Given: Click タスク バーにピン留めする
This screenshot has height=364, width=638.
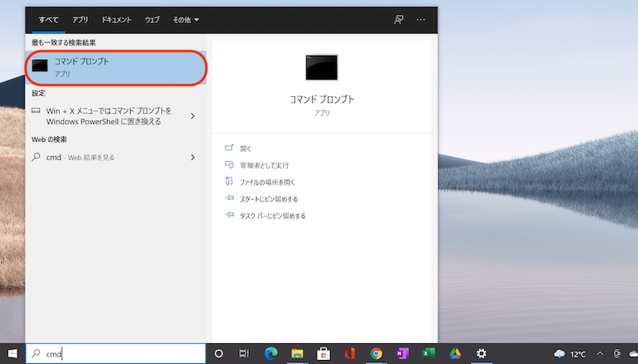Looking at the screenshot, I should [x=272, y=216].
